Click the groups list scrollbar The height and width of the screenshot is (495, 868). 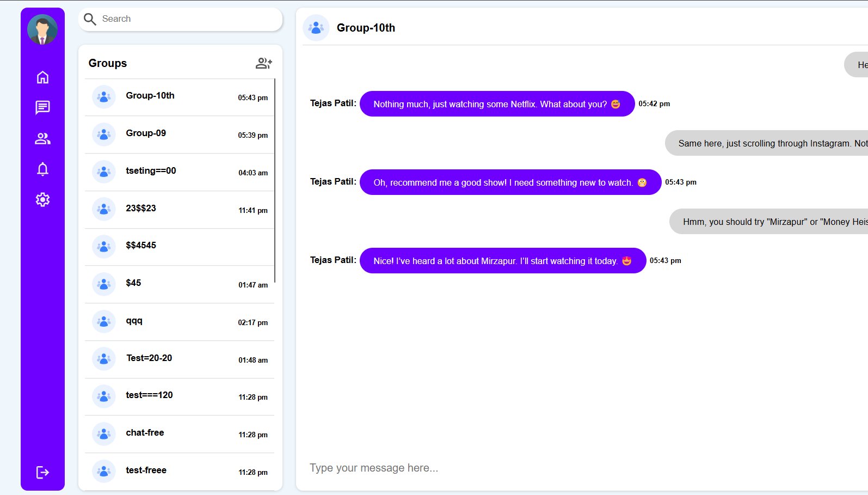pos(275,180)
